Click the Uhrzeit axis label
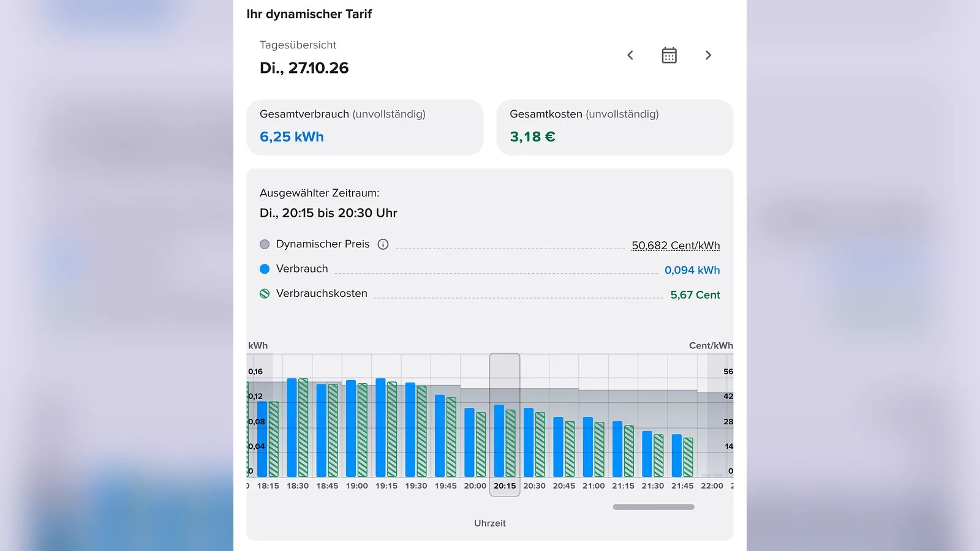 [x=490, y=523]
